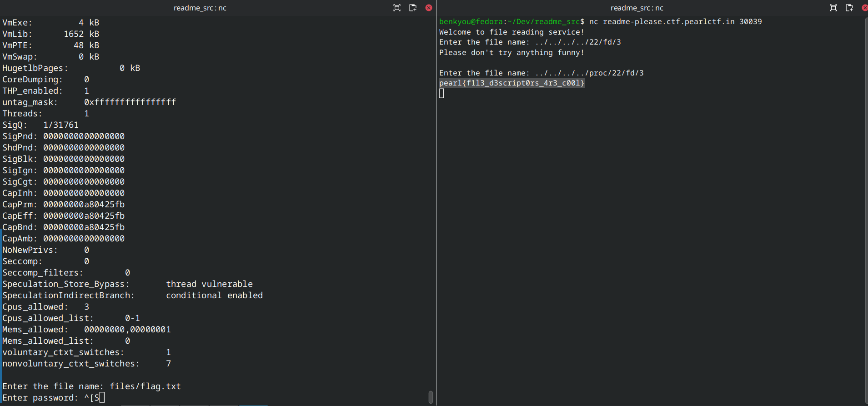This screenshot has height=406, width=868.
Task: Click the 'Seccomp:' line
Action: coord(45,261)
